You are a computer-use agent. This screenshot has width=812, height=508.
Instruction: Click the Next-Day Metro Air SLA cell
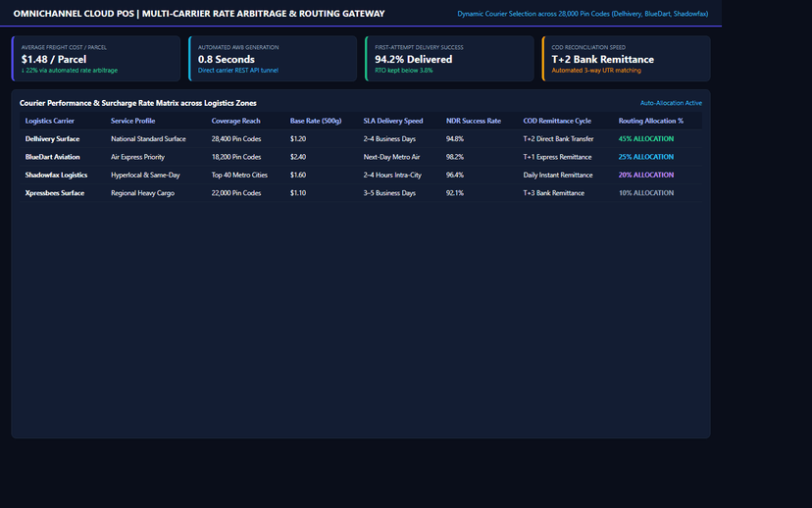(391, 157)
